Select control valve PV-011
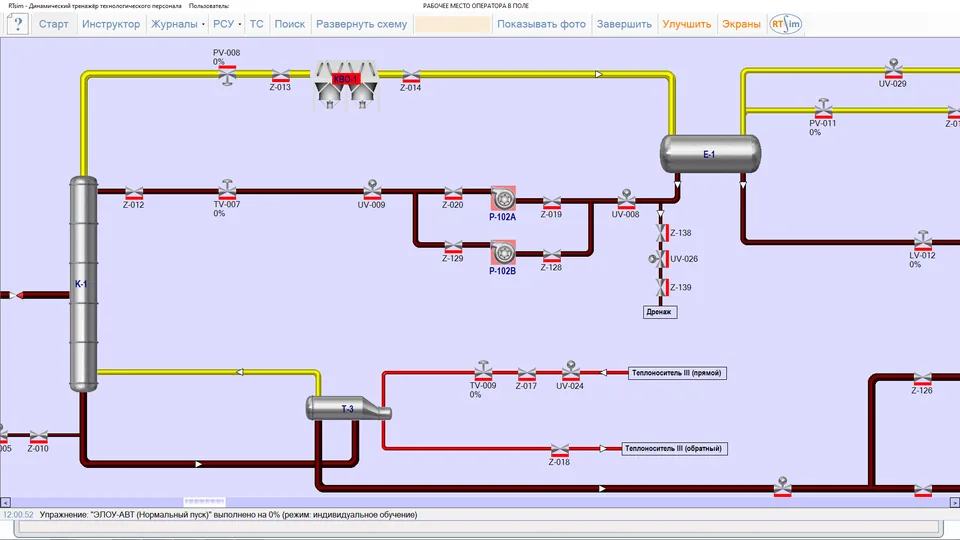Image resolution: width=960 pixels, height=540 pixels. 823,108
